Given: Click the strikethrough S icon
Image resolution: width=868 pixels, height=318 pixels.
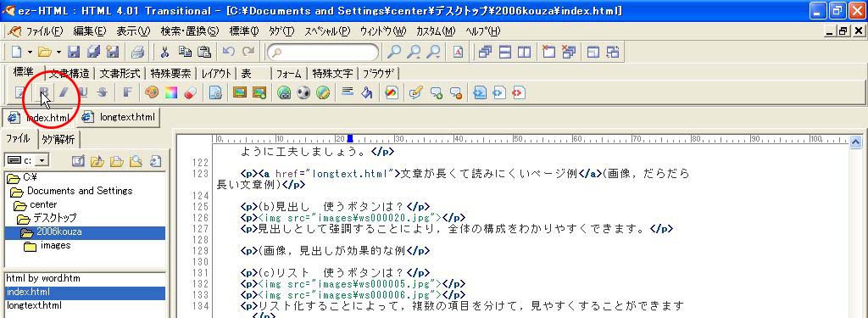Looking at the screenshot, I should click(102, 92).
